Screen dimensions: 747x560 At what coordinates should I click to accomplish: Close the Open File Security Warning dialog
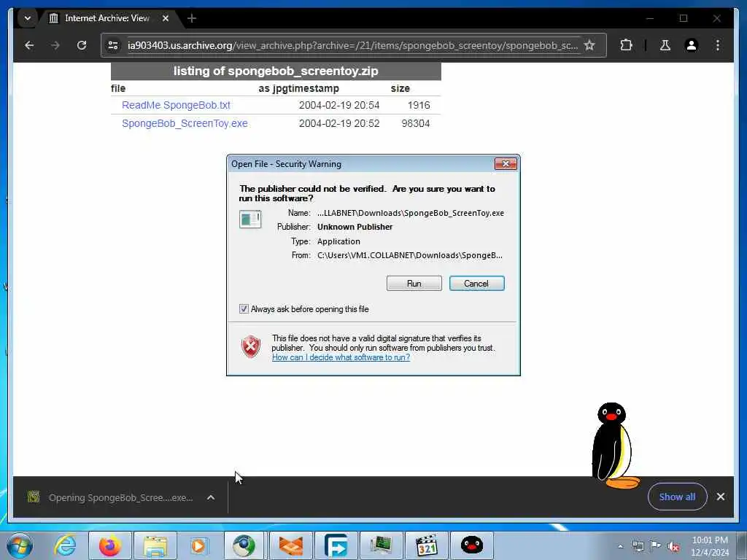coord(506,164)
